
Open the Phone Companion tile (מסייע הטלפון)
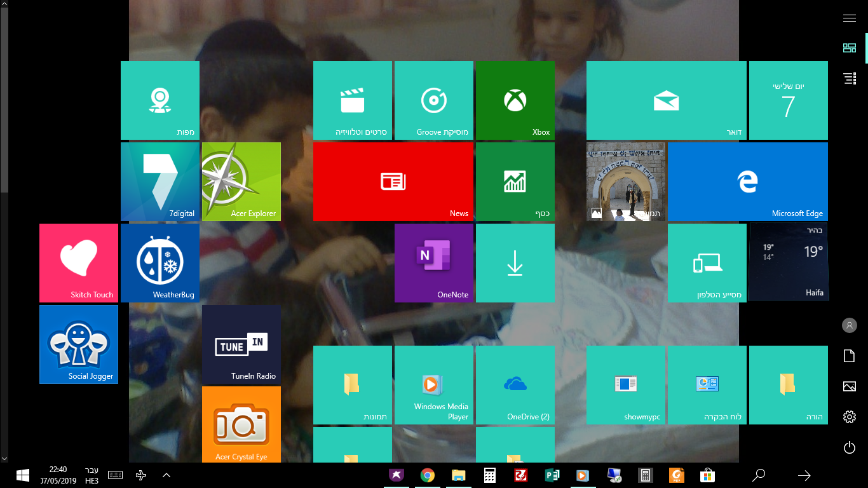point(707,263)
